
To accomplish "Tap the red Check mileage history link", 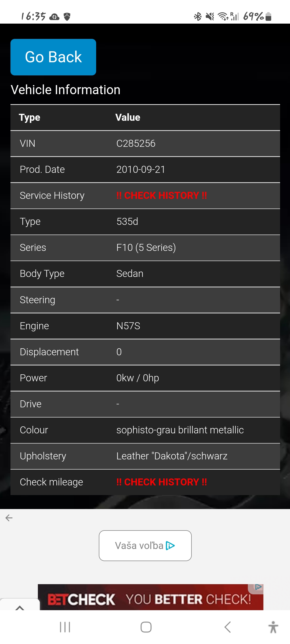I will pos(161,482).
